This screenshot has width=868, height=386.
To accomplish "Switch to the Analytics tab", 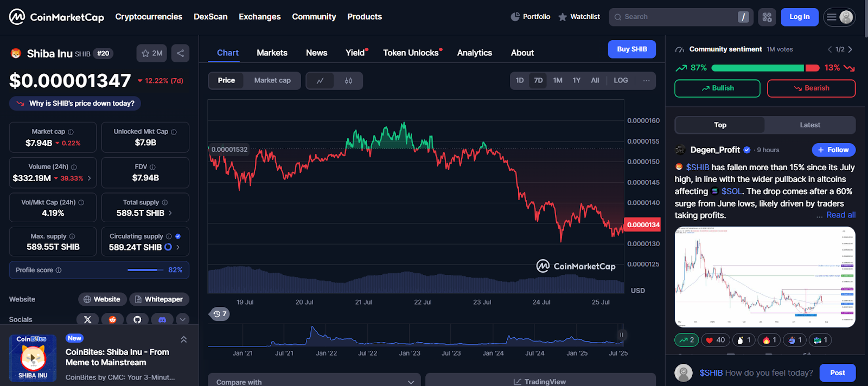I will pos(475,53).
